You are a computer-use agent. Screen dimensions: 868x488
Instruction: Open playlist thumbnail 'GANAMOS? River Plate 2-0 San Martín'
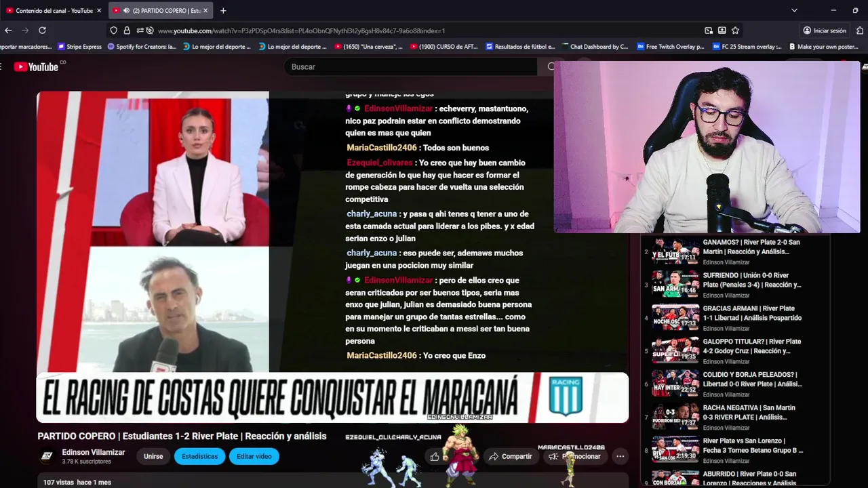[x=675, y=251]
